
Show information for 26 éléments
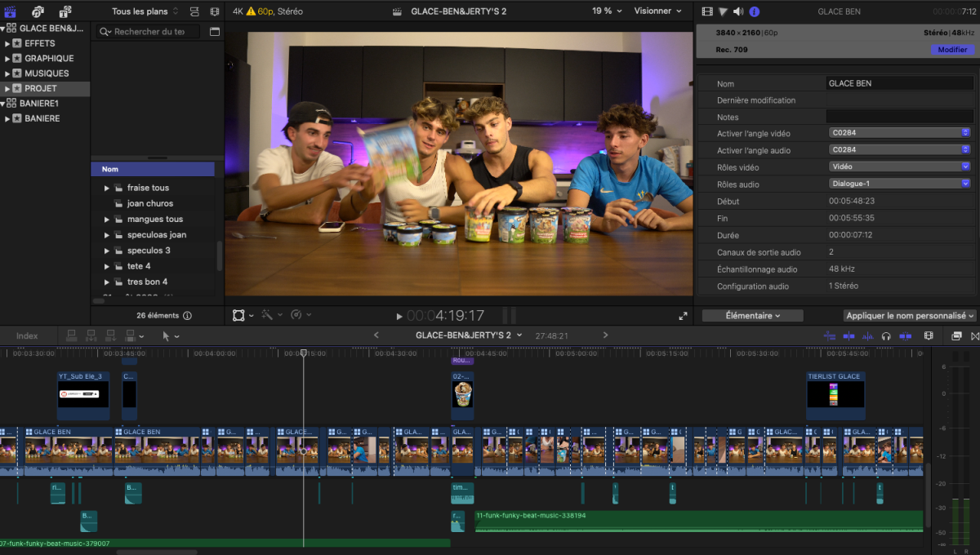(187, 316)
